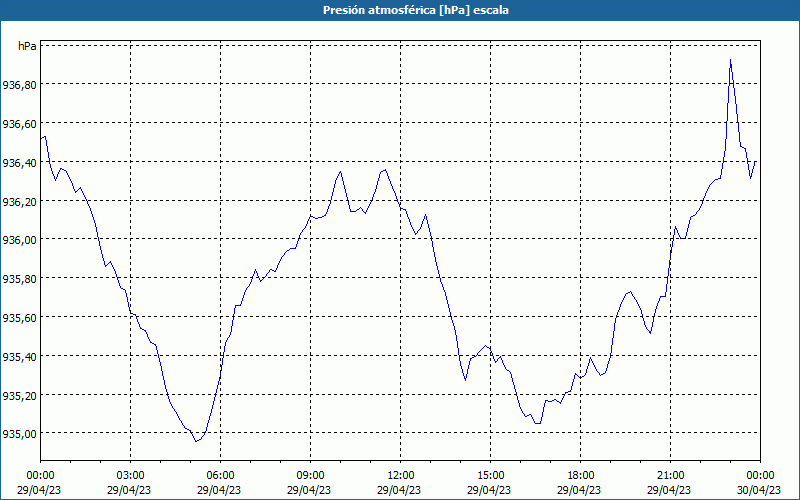Screen dimensions: 800x500
Task: Select the 936,60 y-axis value
Action: click(x=19, y=124)
